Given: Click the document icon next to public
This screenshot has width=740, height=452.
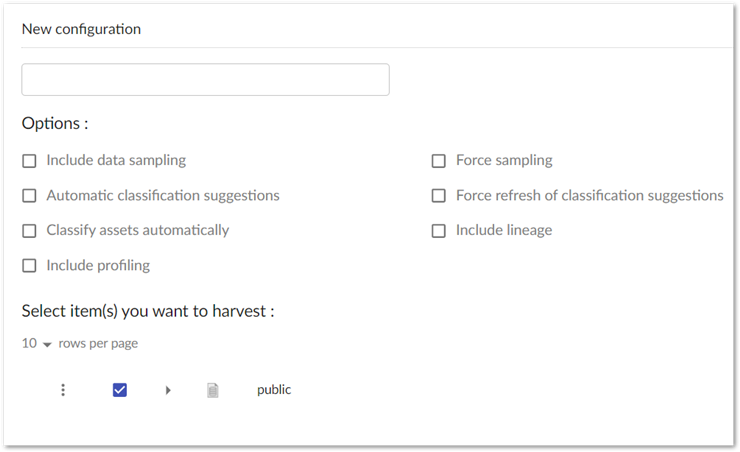Looking at the screenshot, I should coord(212,390).
